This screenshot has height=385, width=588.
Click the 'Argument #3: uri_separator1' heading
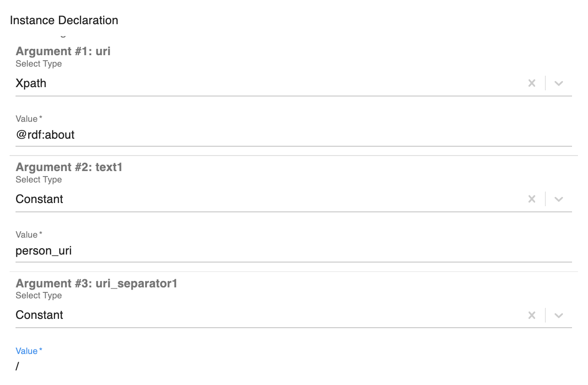tap(96, 283)
